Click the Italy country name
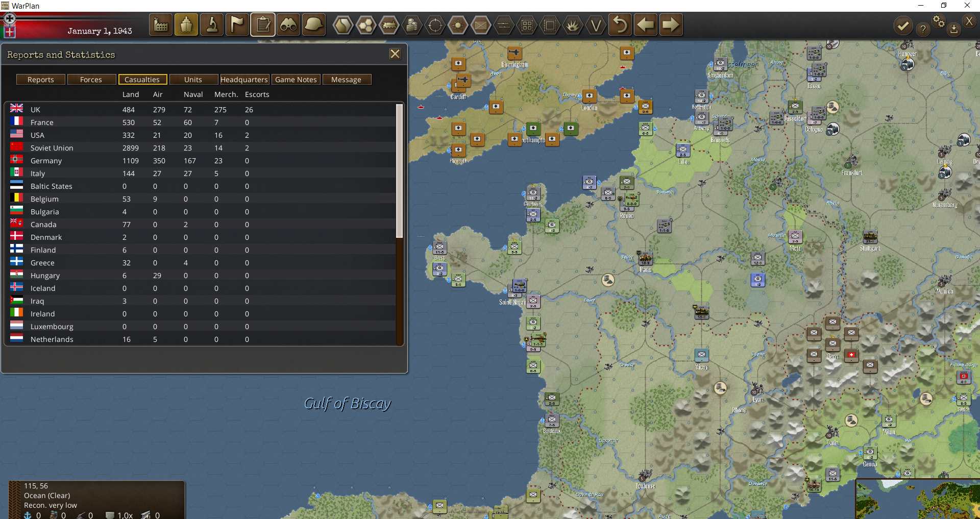 38,174
